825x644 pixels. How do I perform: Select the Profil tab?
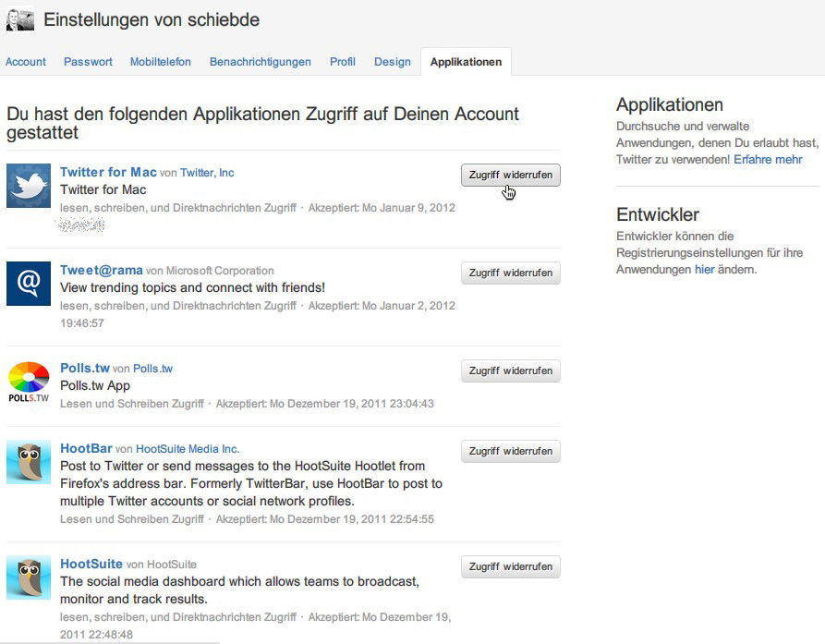(x=343, y=62)
